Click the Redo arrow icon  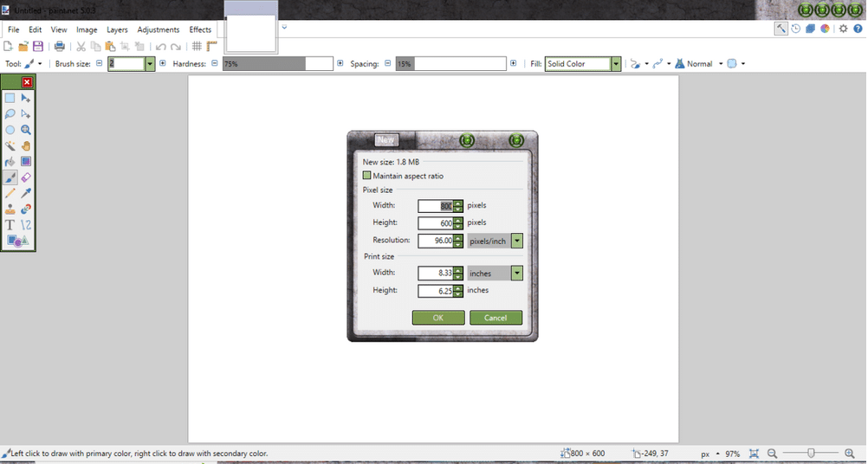pos(176,47)
